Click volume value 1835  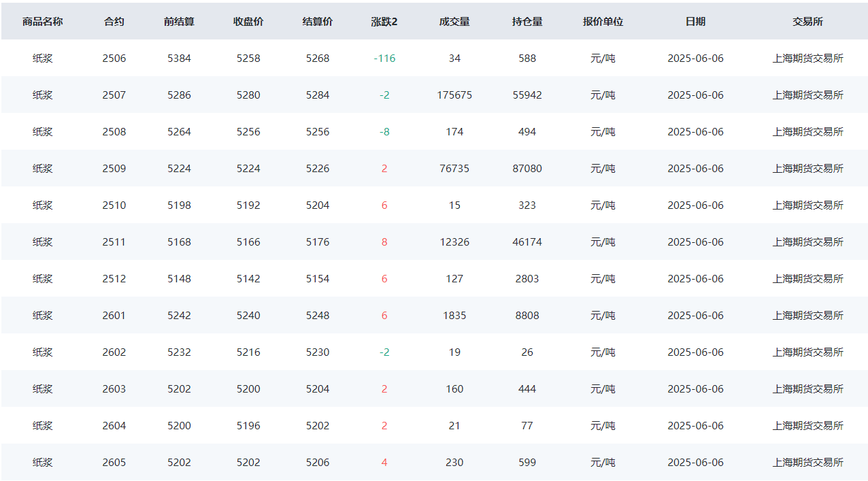point(454,316)
